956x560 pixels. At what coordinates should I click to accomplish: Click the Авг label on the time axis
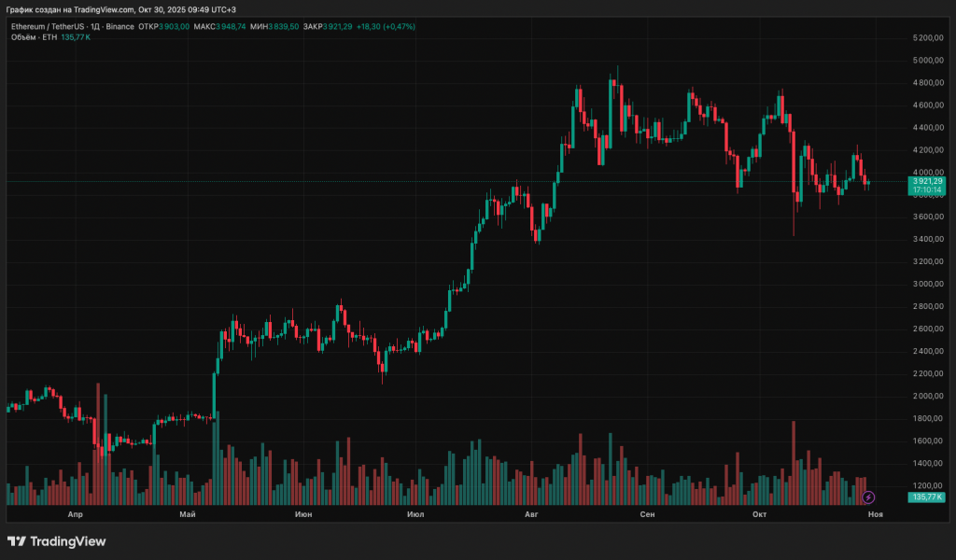pos(532,514)
